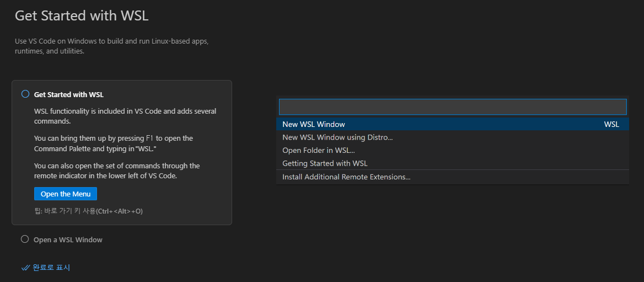Click the tip text mentioning Ctrl+<Alt>+O
The image size is (644, 282).
pyautogui.click(x=88, y=211)
